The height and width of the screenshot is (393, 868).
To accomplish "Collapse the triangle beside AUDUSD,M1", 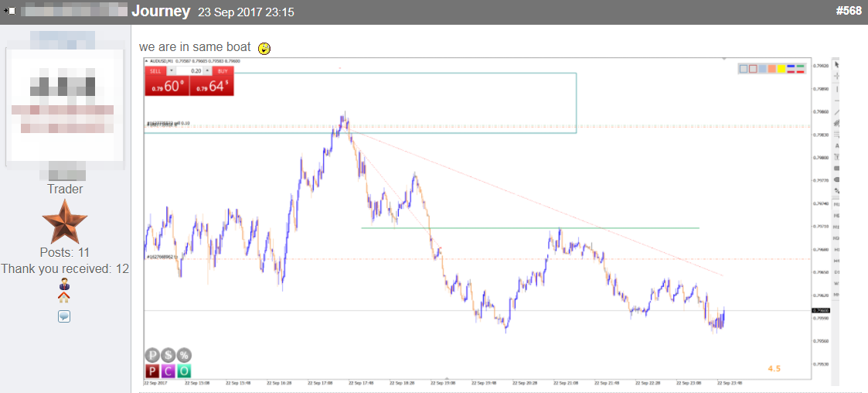I will [146, 62].
